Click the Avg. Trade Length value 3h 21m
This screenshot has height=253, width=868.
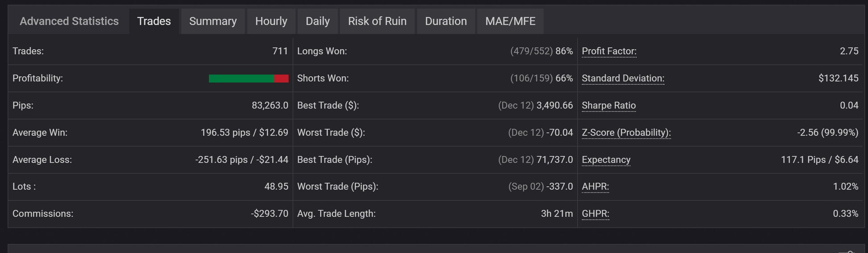[557, 214]
